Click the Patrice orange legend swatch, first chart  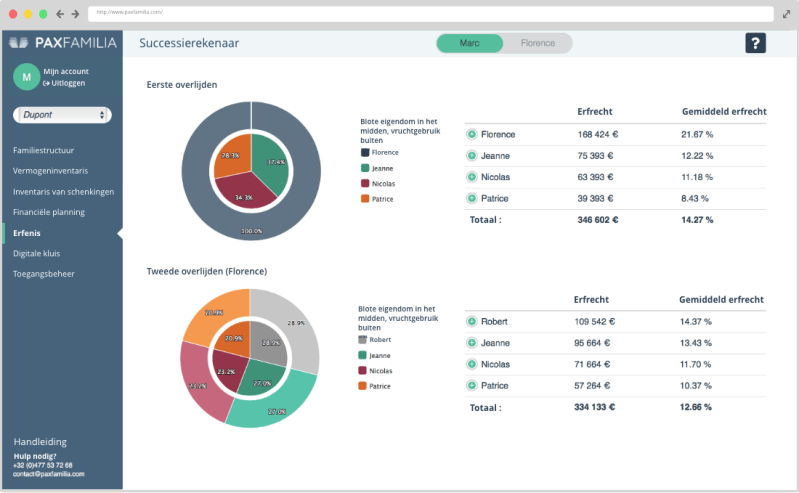[x=364, y=199]
